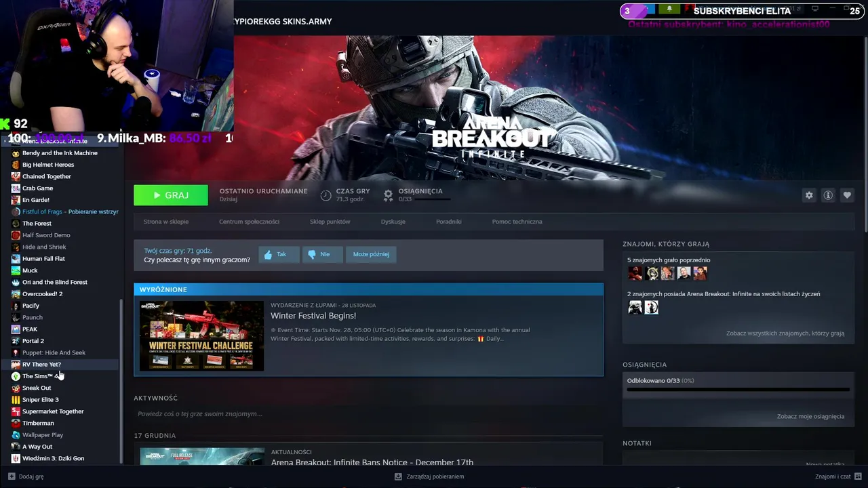Open Arena Breakout: Infinite Bans Notice news

372,462
